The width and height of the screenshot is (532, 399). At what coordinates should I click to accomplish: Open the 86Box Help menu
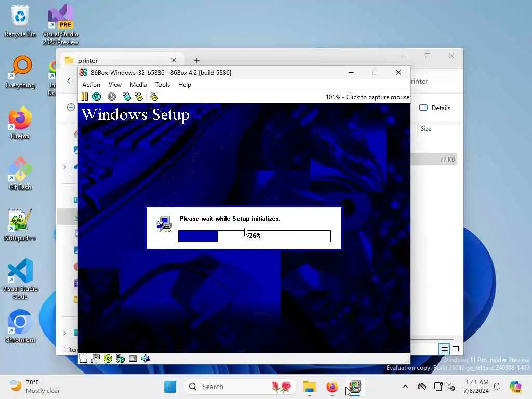pyautogui.click(x=184, y=85)
